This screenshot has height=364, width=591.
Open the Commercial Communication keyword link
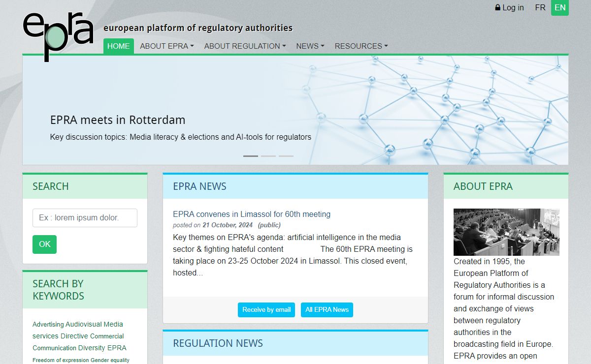(79, 342)
